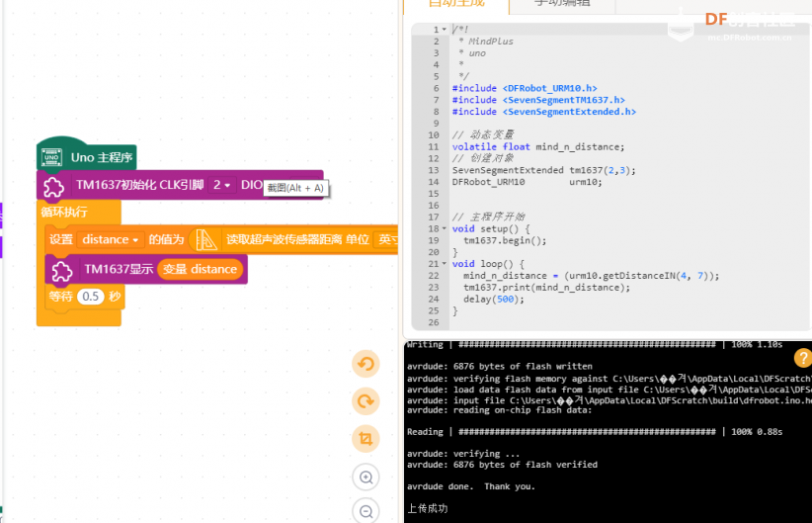Open the help question mark icon
The height and width of the screenshot is (523, 812).
click(803, 358)
